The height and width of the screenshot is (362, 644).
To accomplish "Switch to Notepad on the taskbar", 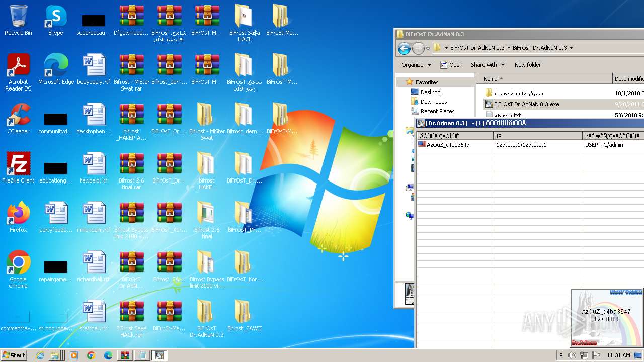I will 142,355.
